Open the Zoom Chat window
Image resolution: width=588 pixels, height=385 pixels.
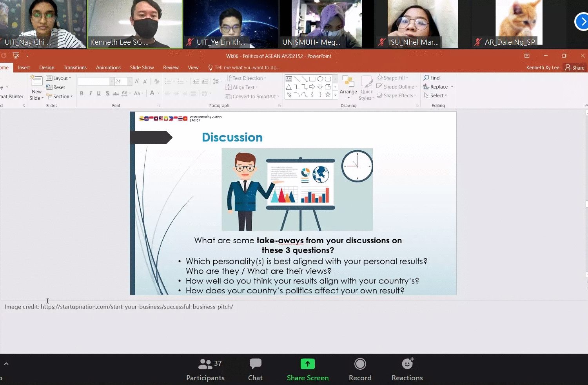(255, 369)
